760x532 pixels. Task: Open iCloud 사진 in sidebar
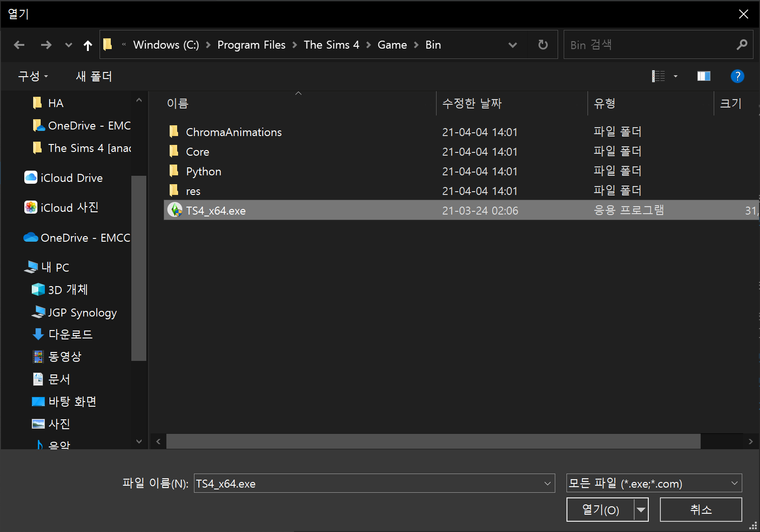(x=61, y=208)
